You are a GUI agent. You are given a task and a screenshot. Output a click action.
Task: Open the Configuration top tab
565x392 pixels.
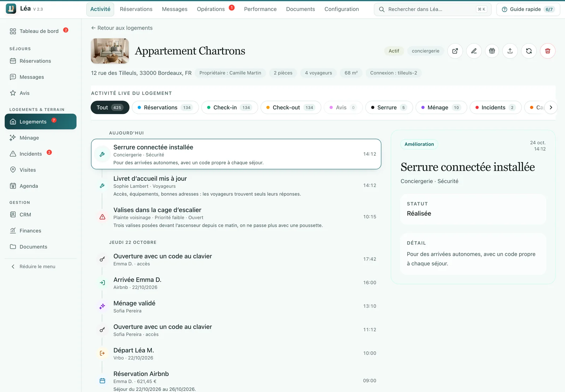tap(341, 9)
